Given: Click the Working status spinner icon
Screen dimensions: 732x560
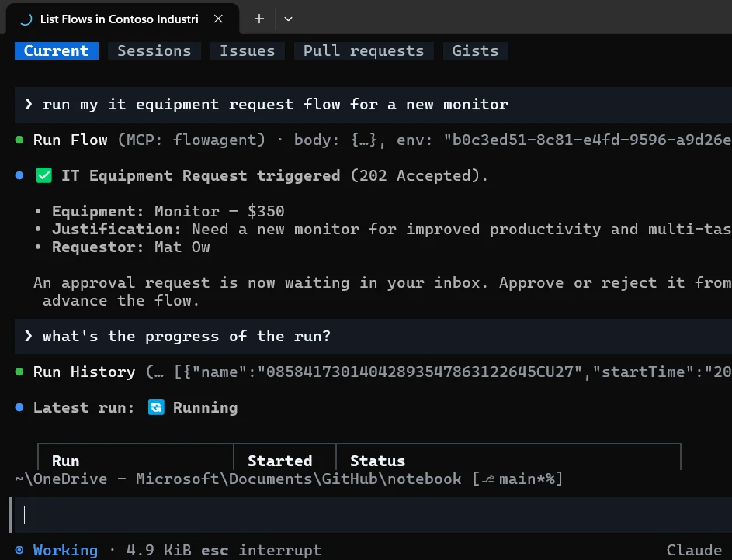Looking at the screenshot, I should [19, 550].
